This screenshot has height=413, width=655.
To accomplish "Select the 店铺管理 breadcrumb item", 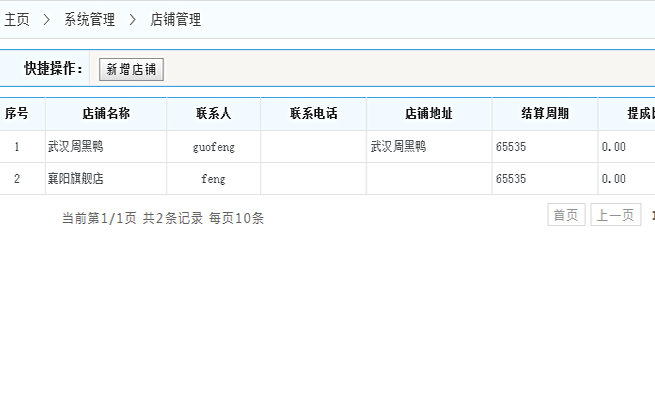I will tap(175, 19).
